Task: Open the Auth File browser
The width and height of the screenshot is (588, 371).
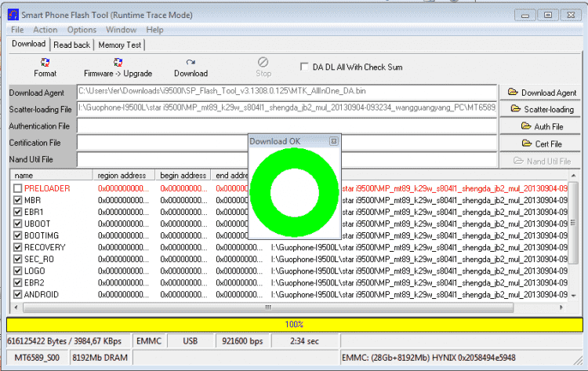Action: [539, 126]
